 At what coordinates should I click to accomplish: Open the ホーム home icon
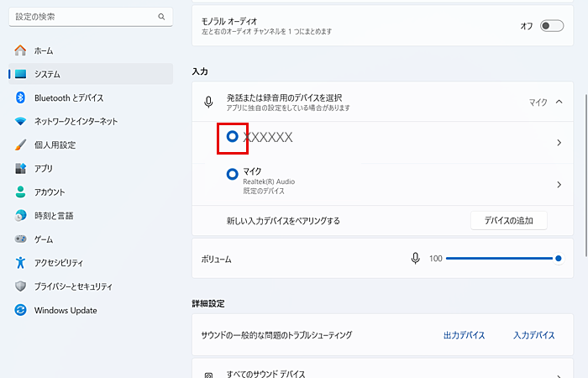20,50
